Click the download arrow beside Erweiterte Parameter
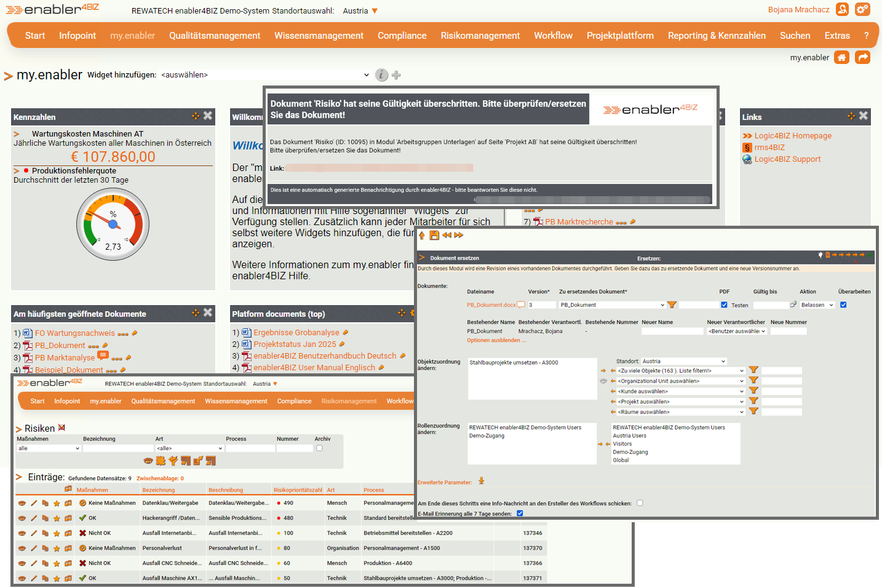 click(x=482, y=481)
